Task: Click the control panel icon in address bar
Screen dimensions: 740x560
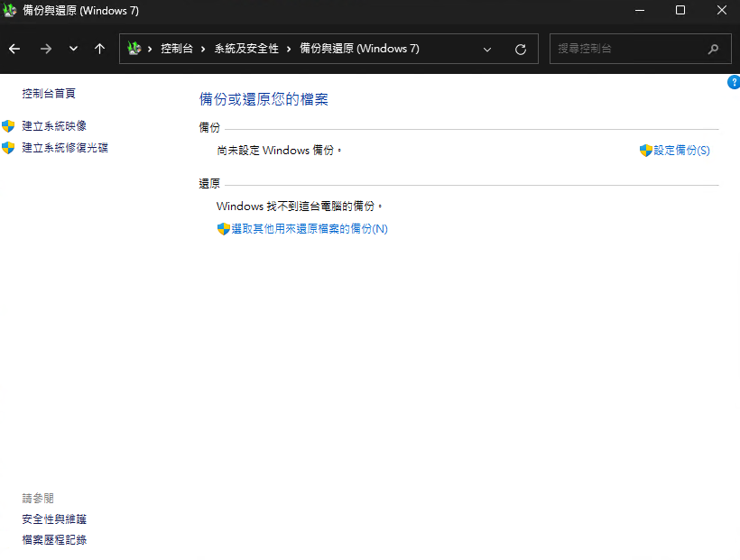Action: pos(134,48)
